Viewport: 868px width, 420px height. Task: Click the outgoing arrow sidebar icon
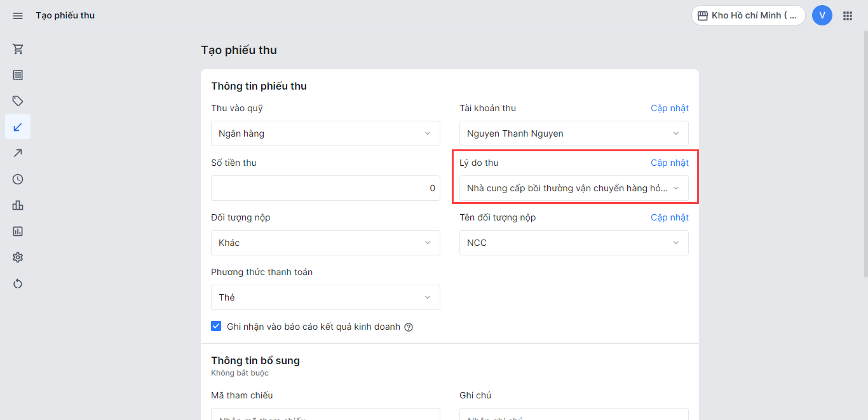18,153
